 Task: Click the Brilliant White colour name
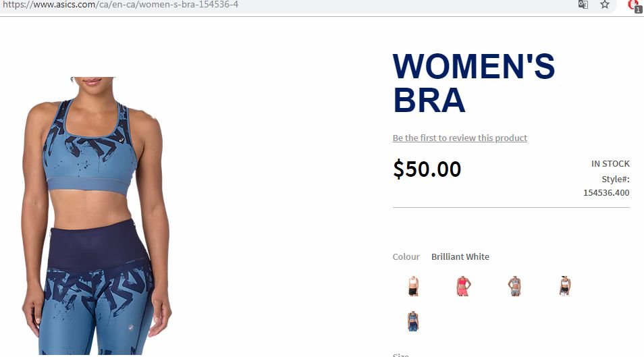(x=460, y=256)
